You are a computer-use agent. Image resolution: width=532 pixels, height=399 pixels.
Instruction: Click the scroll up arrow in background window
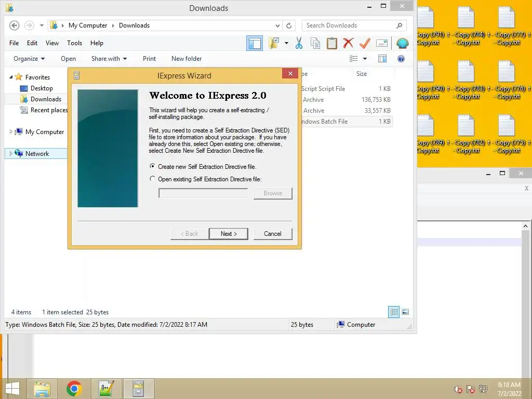click(525, 226)
